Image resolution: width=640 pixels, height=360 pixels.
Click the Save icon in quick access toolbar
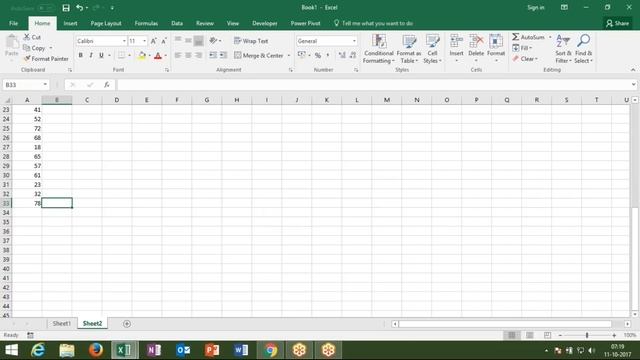[66, 8]
